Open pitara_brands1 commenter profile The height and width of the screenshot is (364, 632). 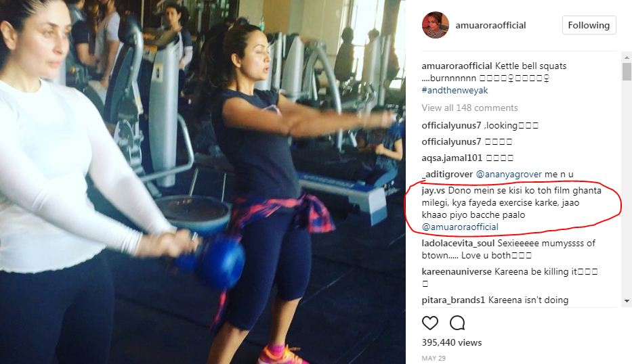pos(453,300)
